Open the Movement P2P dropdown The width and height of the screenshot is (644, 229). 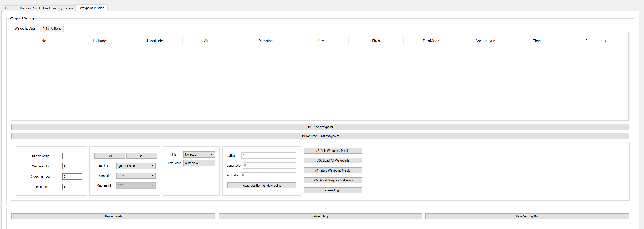click(x=136, y=186)
